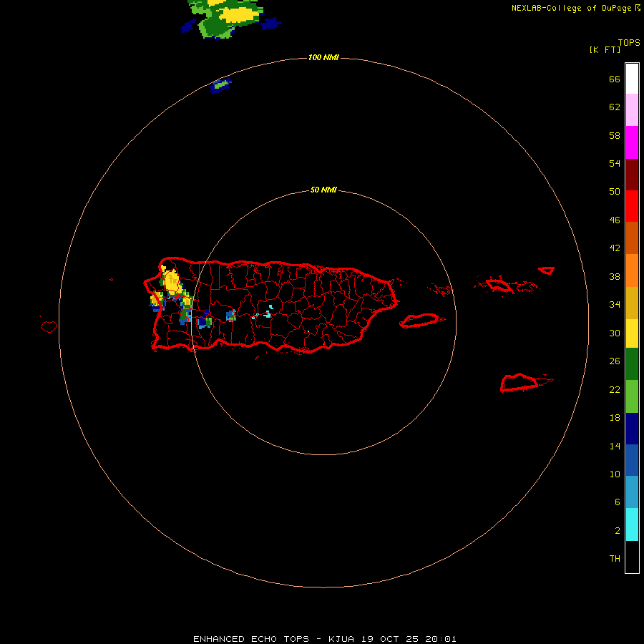644x644 pixels.
Task: Click the 58 legend value
Action: [x=615, y=135]
